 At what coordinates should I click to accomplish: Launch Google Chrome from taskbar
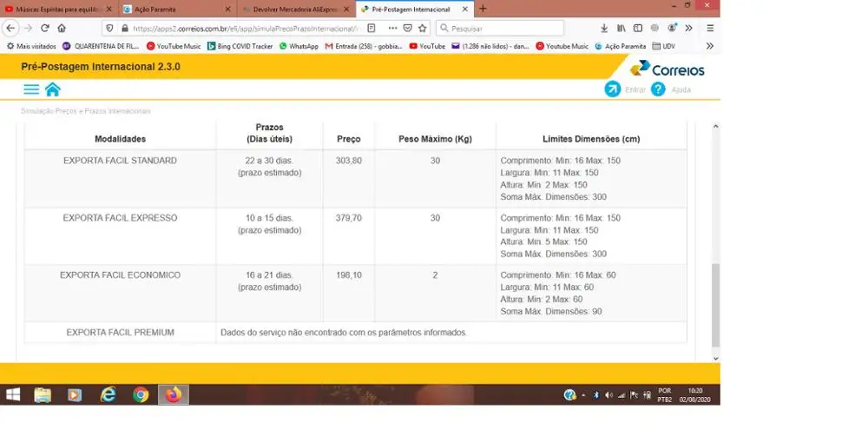pos(141,394)
